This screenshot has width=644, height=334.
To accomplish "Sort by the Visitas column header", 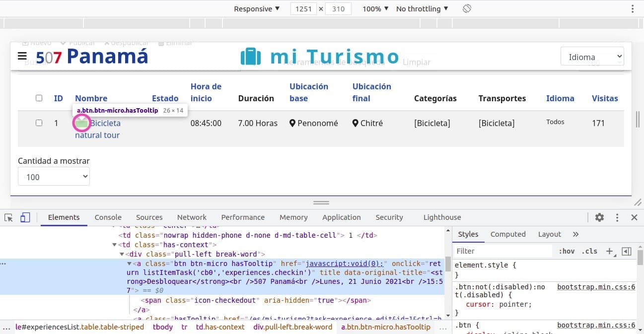I will 604,98.
